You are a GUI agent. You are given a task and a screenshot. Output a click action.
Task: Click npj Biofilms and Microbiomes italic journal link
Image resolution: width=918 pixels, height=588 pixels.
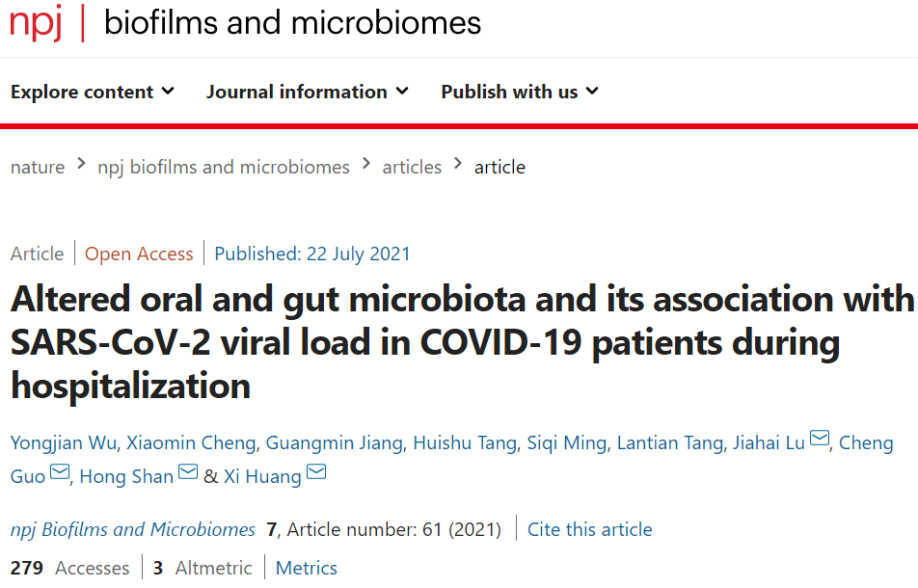pyautogui.click(x=133, y=529)
